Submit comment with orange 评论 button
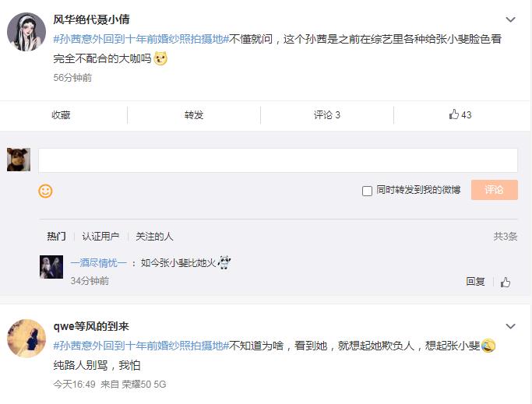This screenshot has height=404, width=532. [x=494, y=189]
